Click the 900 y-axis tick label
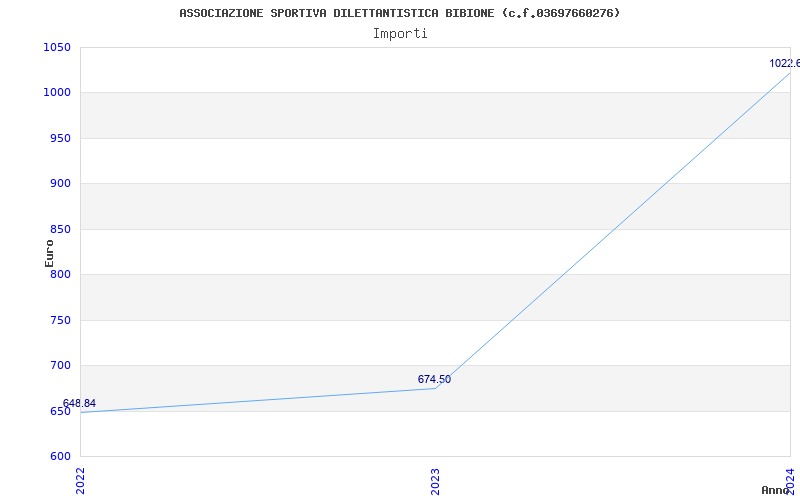The width and height of the screenshot is (800, 500). [x=60, y=184]
